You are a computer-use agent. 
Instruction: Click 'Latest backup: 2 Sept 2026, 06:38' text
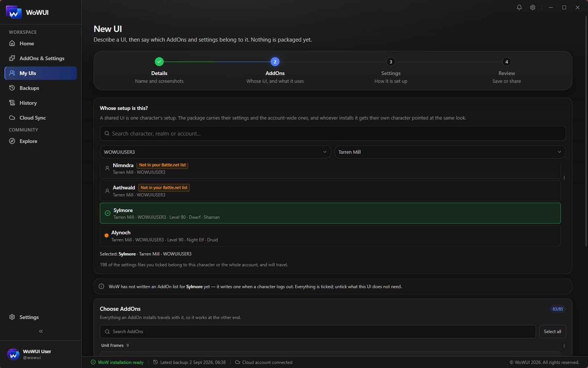pyautogui.click(x=193, y=362)
